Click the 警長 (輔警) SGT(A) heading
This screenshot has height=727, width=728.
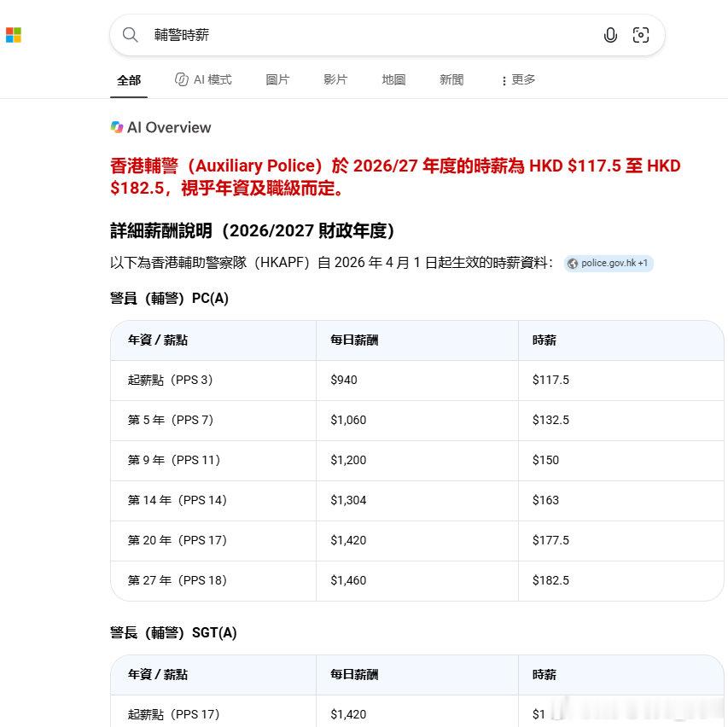pos(173,632)
